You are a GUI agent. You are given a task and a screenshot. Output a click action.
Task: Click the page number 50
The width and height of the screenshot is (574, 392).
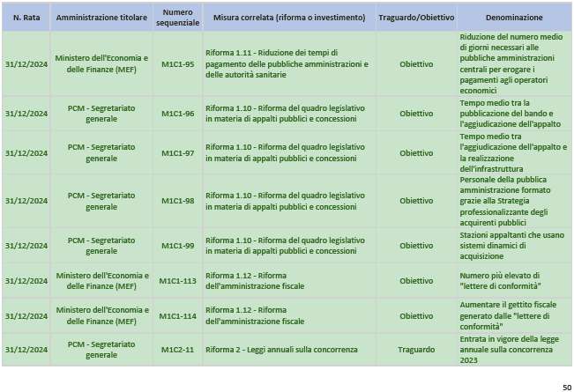(x=567, y=388)
